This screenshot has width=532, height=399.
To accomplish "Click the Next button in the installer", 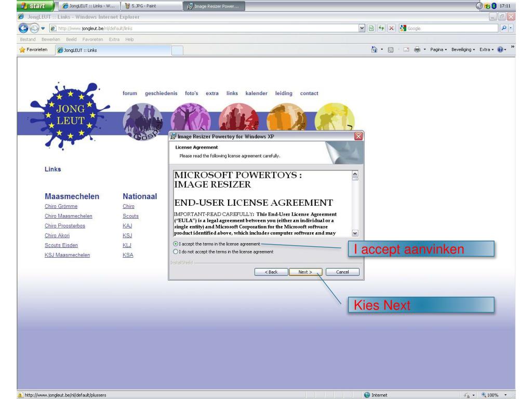I will (x=305, y=272).
